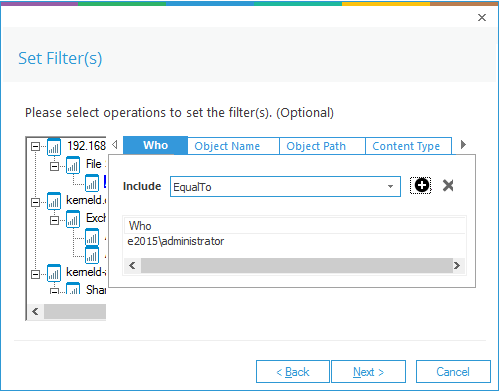This screenshot has height=392, width=500.
Task: Collapse the File tree node
Action: (54, 166)
